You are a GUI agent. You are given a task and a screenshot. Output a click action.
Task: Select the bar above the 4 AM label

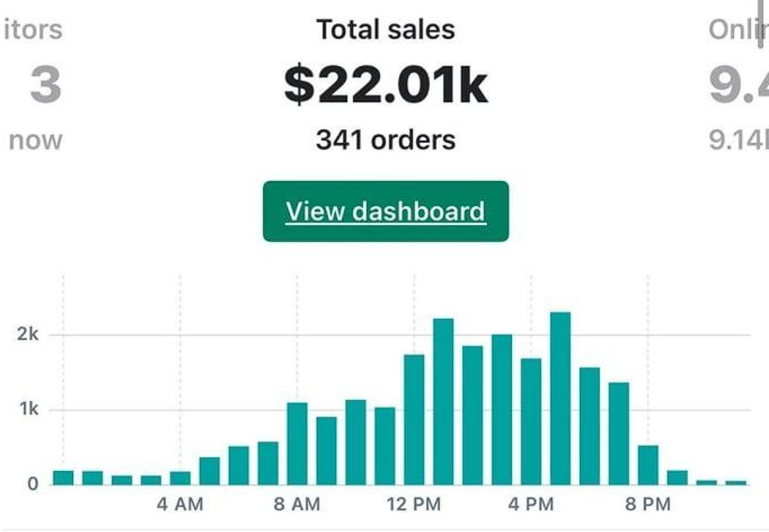point(180,478)
